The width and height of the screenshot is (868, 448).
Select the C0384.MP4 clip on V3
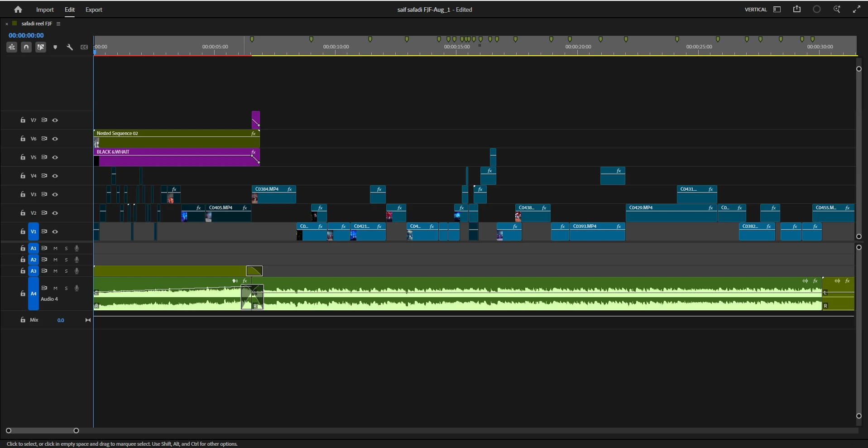[274, 194]
